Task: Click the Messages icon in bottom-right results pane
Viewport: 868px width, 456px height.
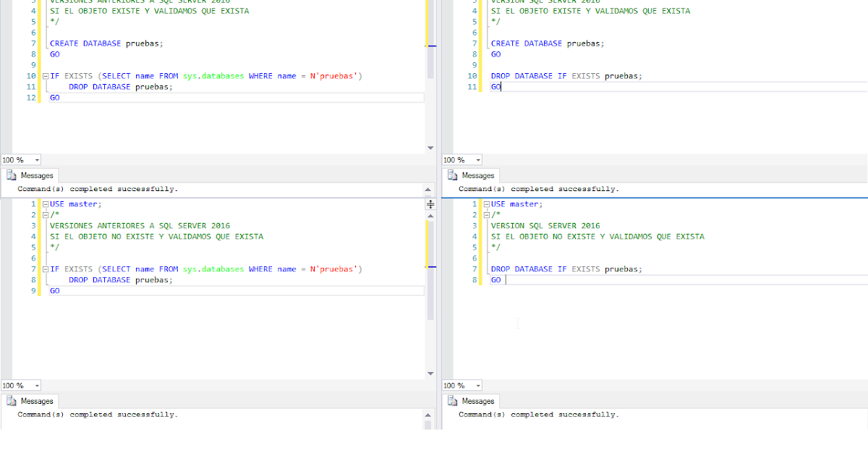Action: [x=452, y=400]
